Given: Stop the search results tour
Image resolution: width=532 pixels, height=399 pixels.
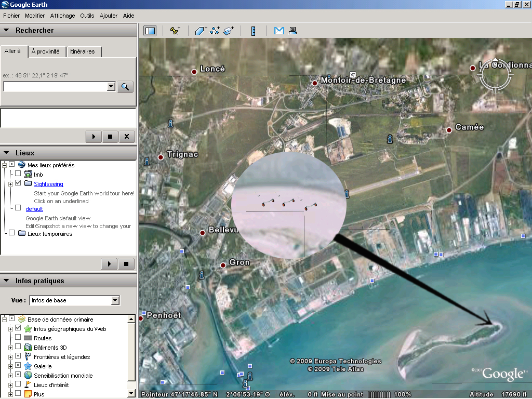Looking at the screenshot, I should (x=110, y=137).
